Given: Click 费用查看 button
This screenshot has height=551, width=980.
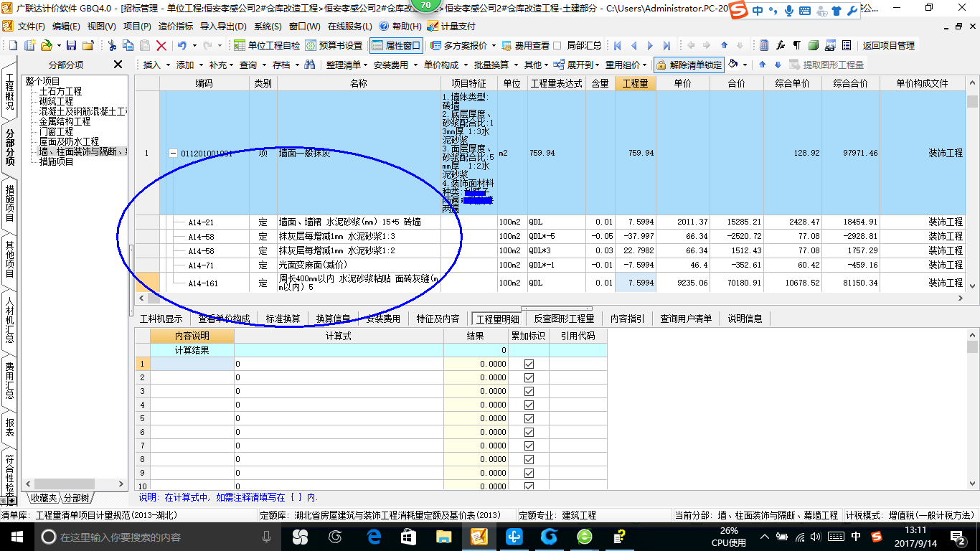Looking at the screenshot, I should pyautogui.click(x=526, y=45).
